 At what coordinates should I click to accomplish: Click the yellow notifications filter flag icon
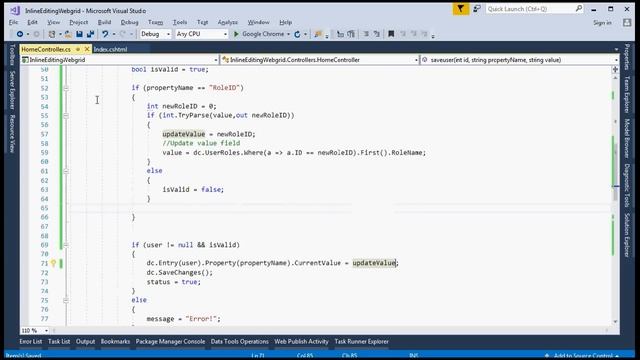click(460, 9)
